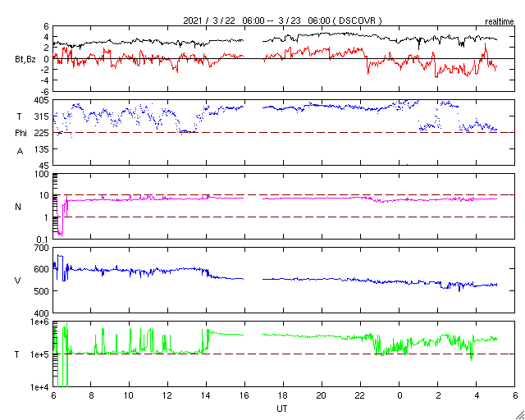
Task: Click the '14' hour tick on the UT axis
Action: click(x=206, y=395)
